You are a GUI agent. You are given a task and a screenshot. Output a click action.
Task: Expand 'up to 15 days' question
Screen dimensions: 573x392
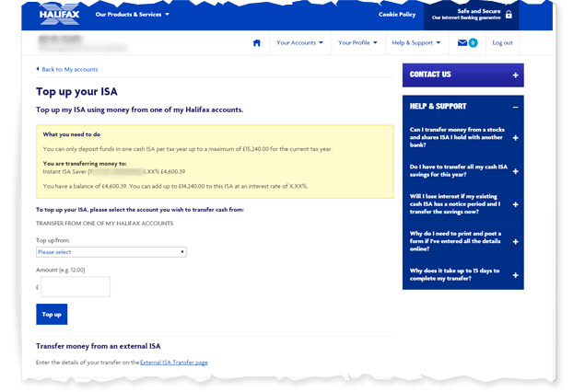pyautogui.click(x=515, y=275)
